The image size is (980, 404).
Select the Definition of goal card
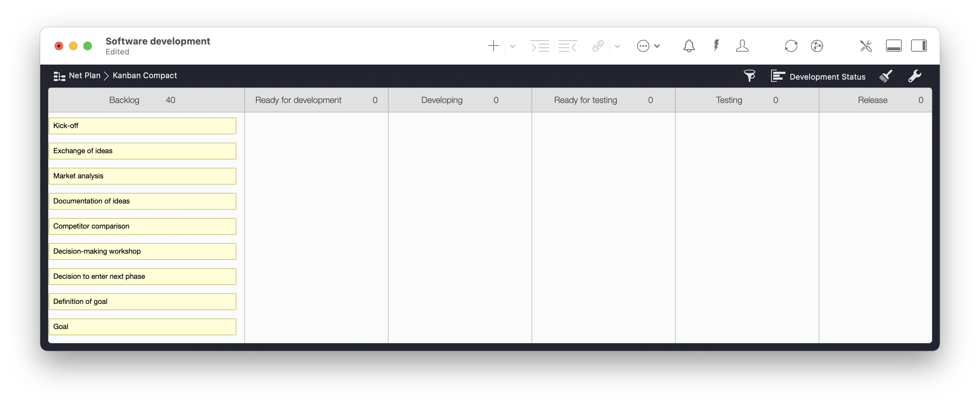[x=142, y=302]
